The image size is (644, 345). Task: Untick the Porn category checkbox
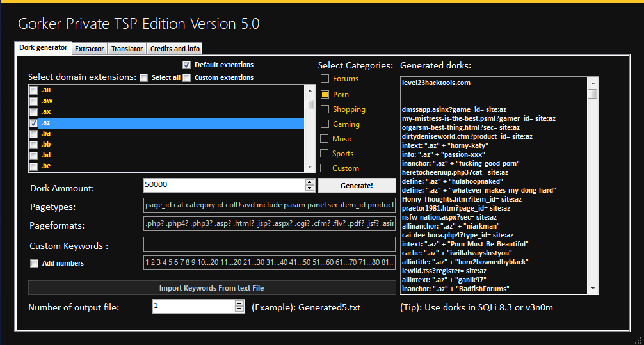325,95
